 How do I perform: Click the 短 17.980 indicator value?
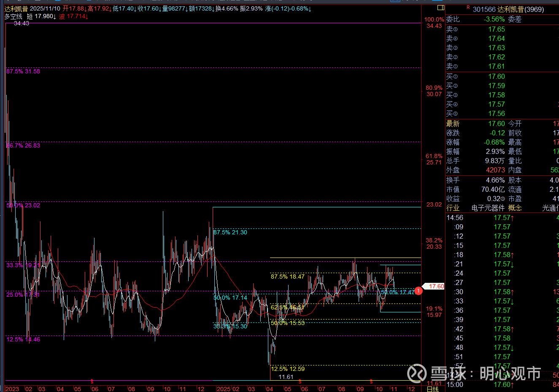point(41,16)
